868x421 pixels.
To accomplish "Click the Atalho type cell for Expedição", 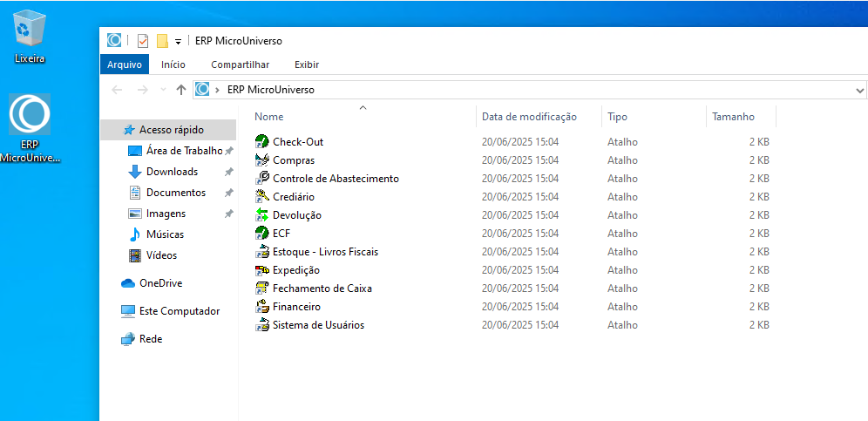I will point(623,270).
